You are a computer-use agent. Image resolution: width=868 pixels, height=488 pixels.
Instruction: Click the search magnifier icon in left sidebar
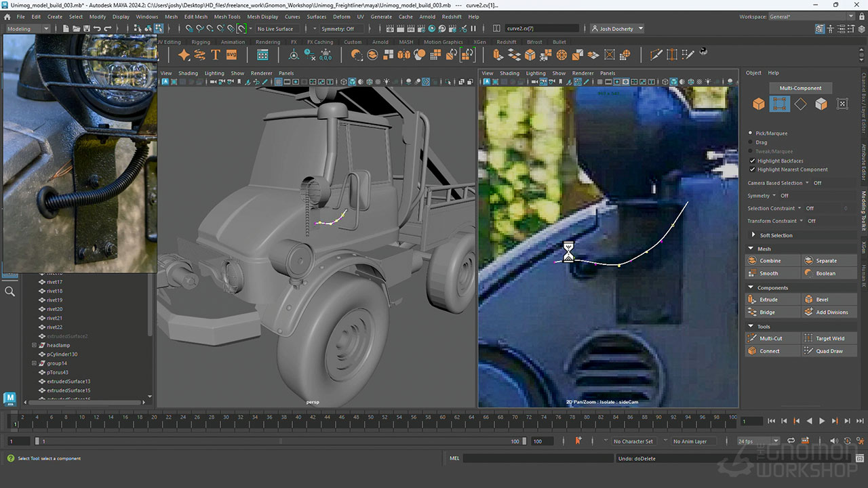pos(9,291)
